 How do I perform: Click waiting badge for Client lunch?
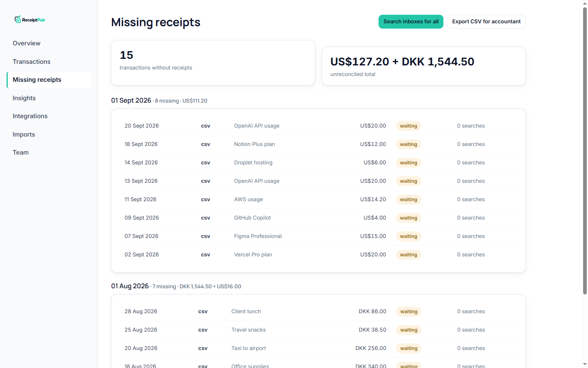click(x=409, y=312)
